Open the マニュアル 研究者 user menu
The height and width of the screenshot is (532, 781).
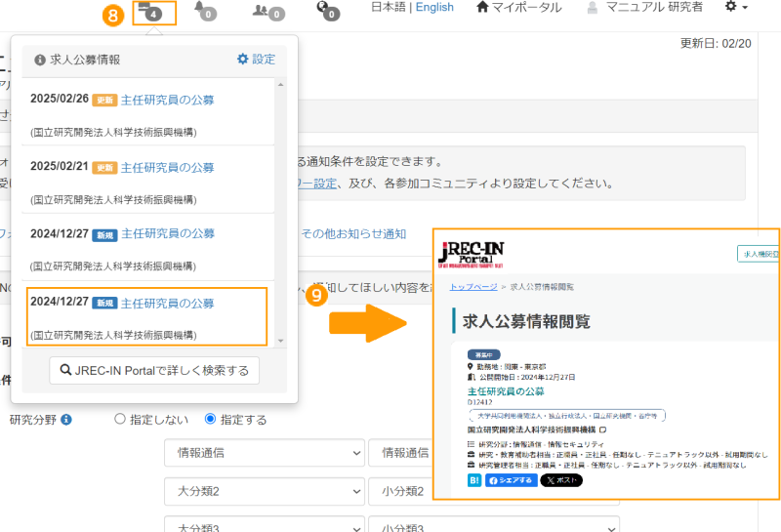coord(654,7)
